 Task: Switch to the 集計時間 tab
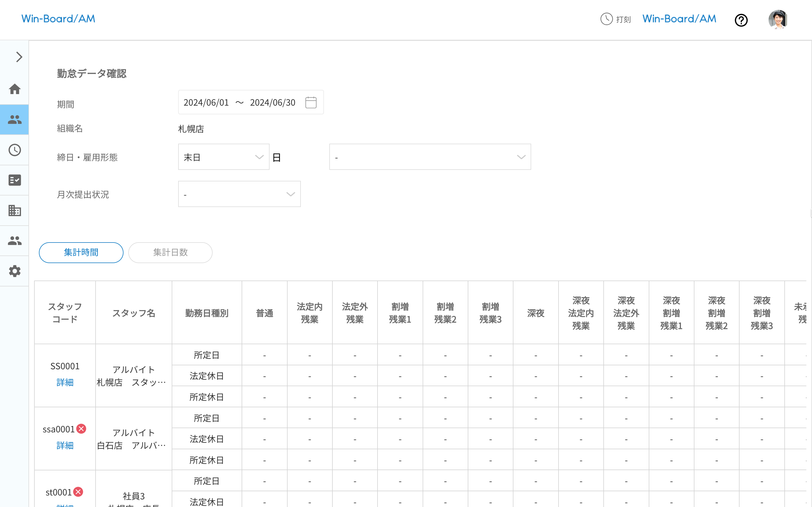click(x=81, y=252)
